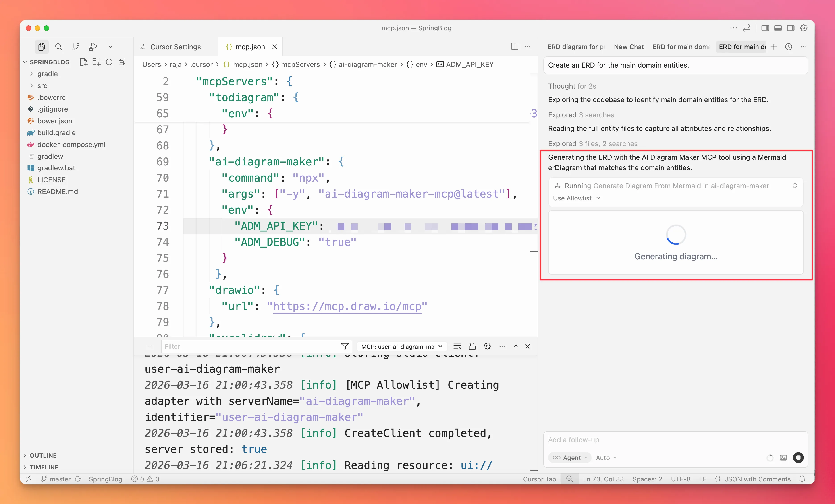Screen dimensions: 835x504
Task: Clear the MCP output log
Action: [x=457, y=346]
